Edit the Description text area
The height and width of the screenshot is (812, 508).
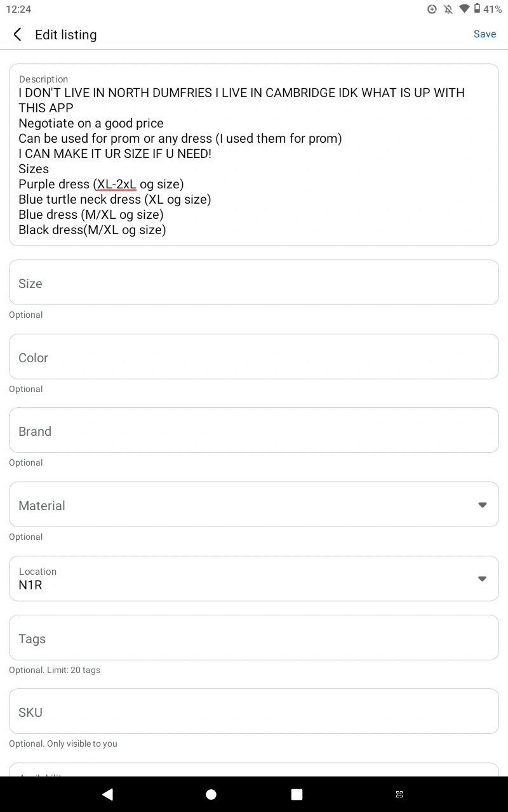point(254,155)
